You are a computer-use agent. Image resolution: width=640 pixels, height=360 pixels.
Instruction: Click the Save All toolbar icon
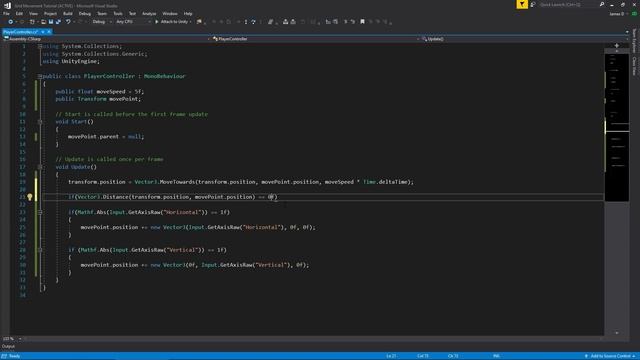point(58,22)
